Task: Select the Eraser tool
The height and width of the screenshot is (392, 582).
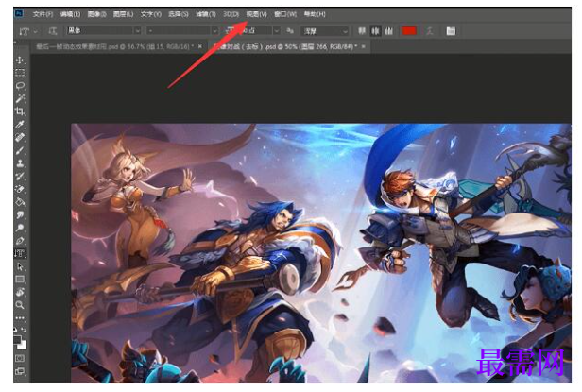Action: [20, 189]
